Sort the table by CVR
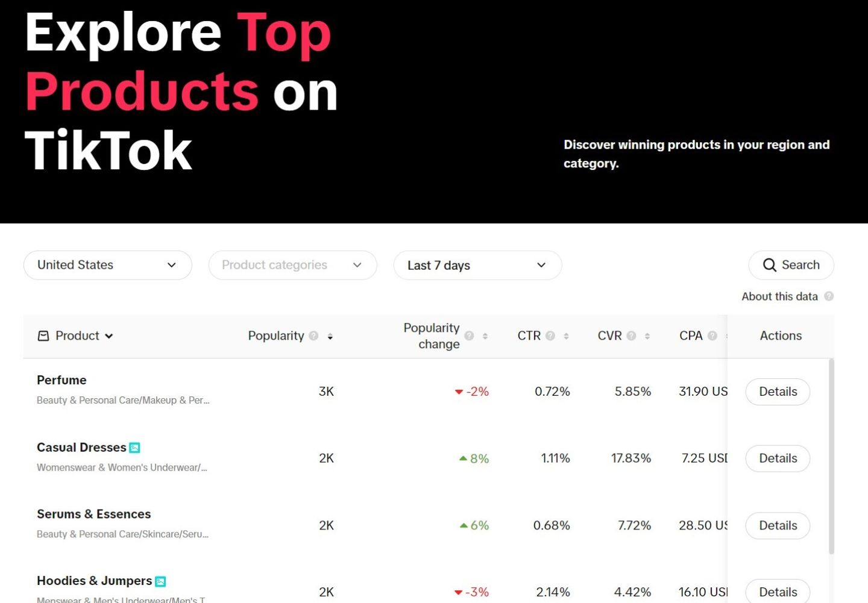 (x=647, y=336)
